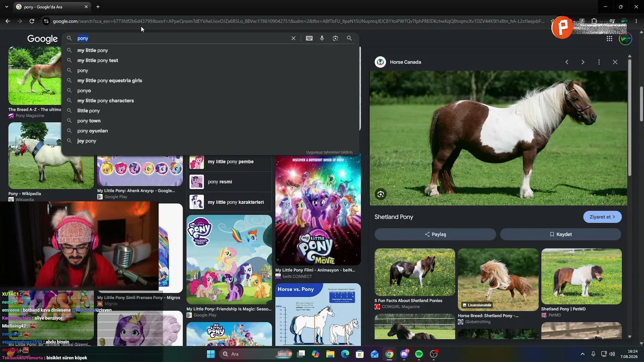Show next image in preview panel
Image resolution: width=644 pixels, height=362 pixels.
pyautogui.click(x=583, y=62)
